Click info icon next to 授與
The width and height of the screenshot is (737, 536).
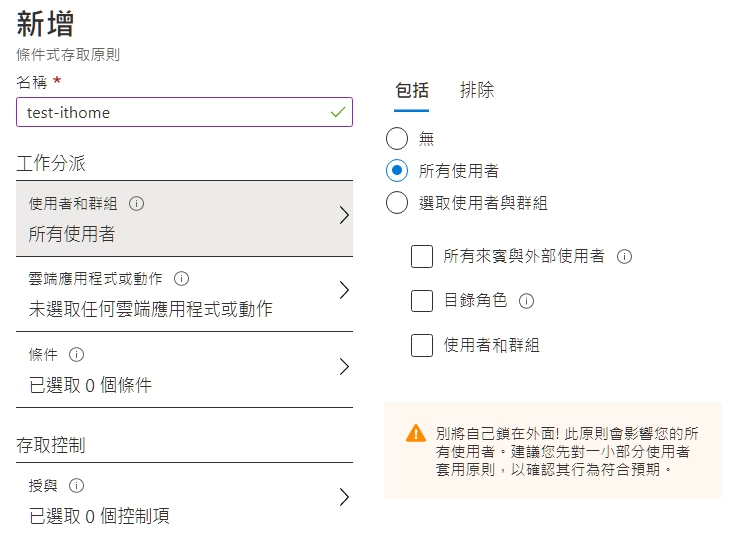[x=76, y=485]
